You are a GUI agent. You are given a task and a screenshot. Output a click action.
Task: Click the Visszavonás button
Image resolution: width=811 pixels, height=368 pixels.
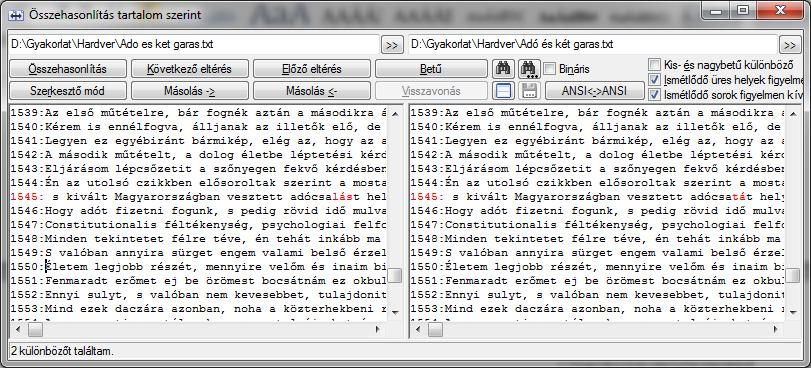click(431, 91)
